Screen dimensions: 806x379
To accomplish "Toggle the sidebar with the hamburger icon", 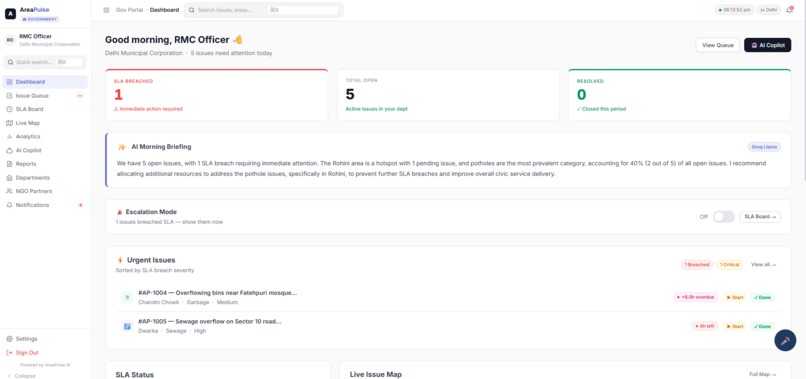I will pyautogui.click(x=106, y=10).
